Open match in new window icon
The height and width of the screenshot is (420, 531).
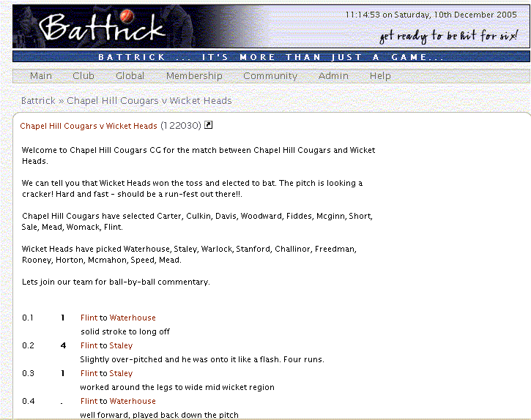[x=208, y=125]
